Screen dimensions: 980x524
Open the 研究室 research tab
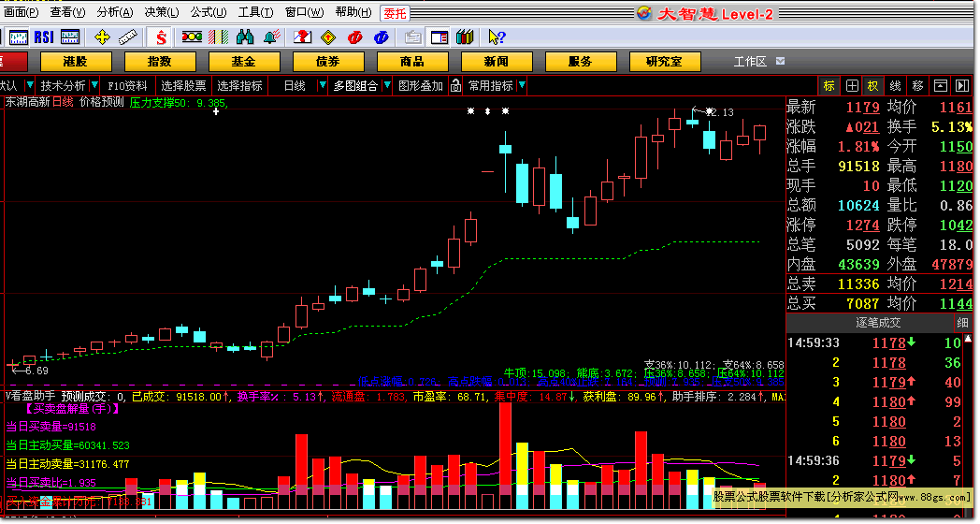click(x=664, y=61)
